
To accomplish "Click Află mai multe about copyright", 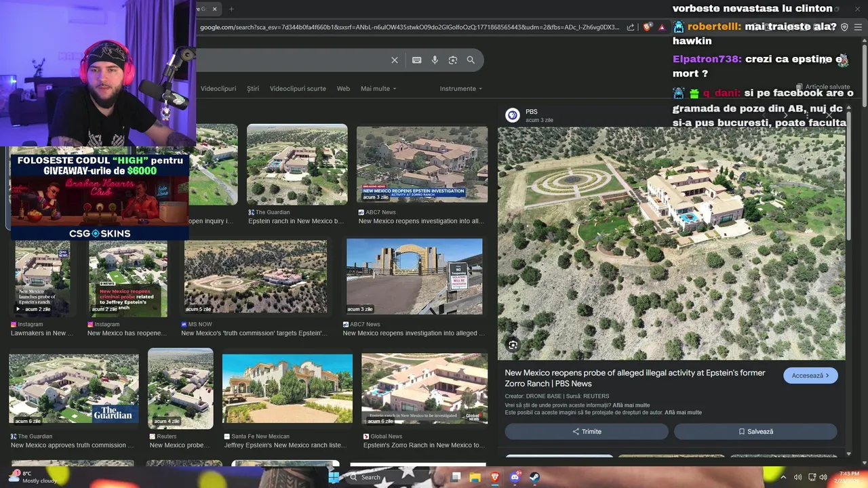I will click(683, 412).
